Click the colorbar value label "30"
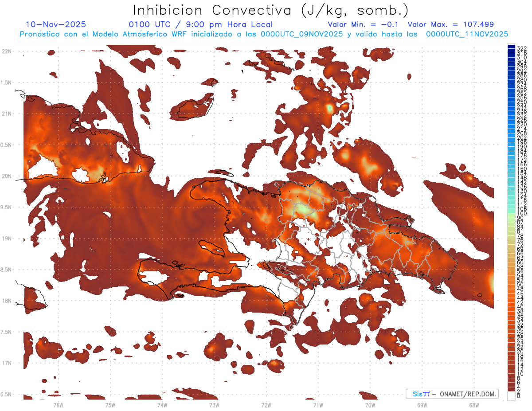The width and height of the screenshot is (532, 411). point(520,329)
